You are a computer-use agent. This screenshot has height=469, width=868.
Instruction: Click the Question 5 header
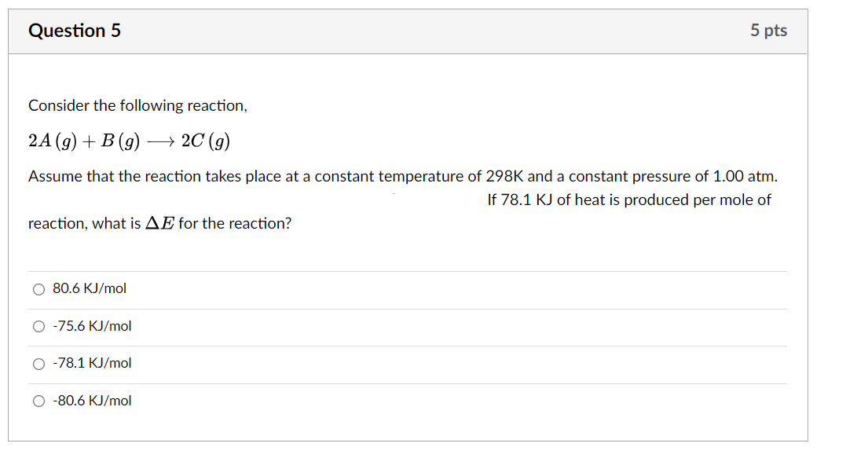pos(75,31)
